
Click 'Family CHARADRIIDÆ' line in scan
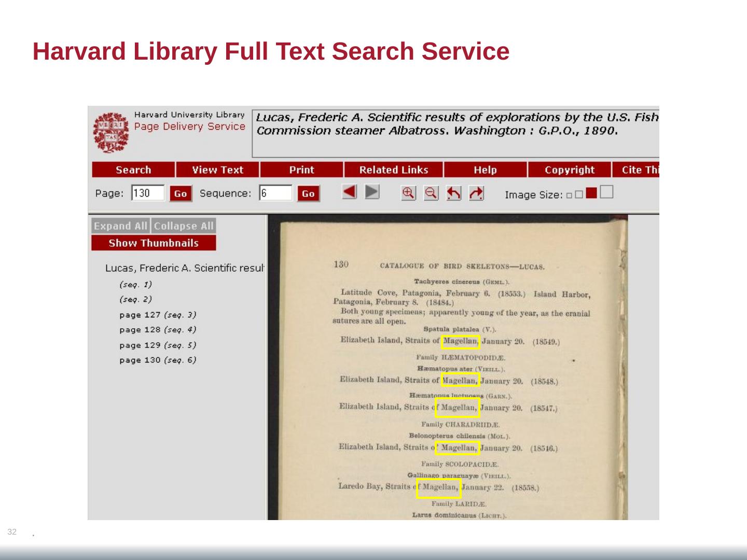pos(461,425)
